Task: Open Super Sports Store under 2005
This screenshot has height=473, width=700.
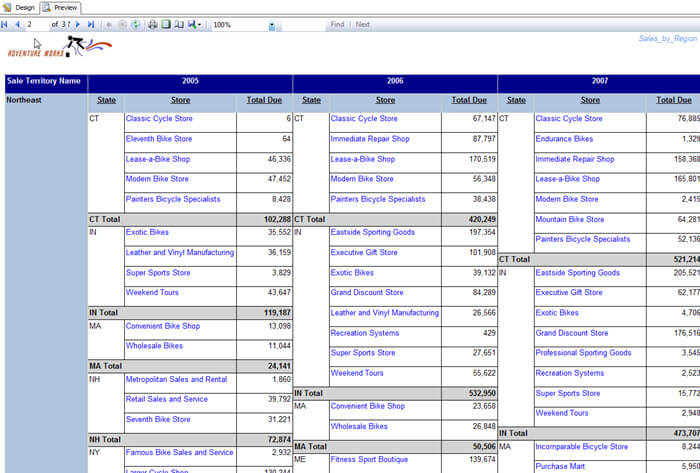Action: click(x=158, y=272)
